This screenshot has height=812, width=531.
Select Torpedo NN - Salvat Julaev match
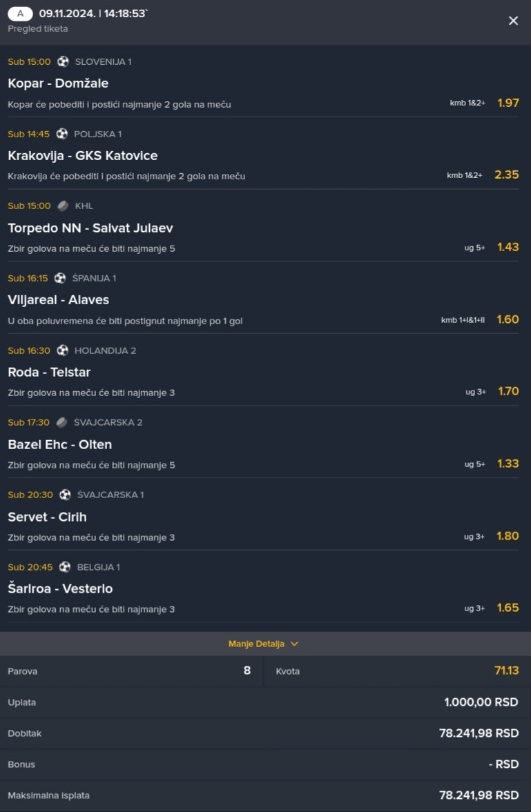pos(90,228)
